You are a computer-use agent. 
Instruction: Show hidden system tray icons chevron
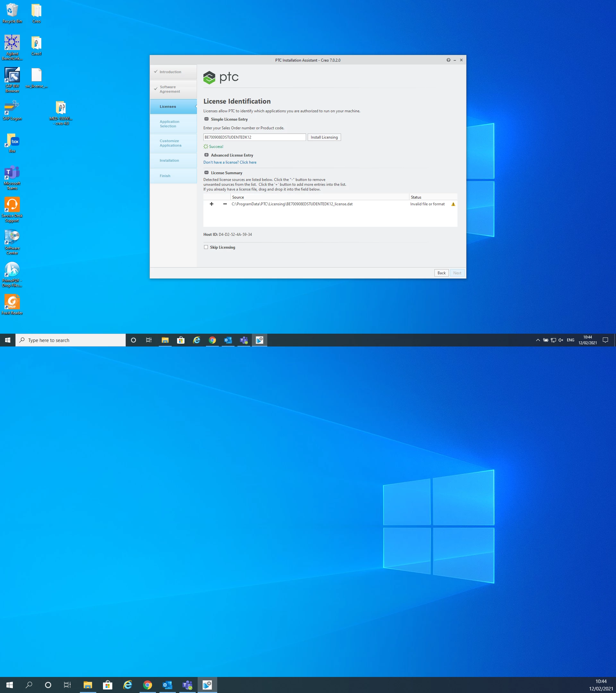(538, 340)
